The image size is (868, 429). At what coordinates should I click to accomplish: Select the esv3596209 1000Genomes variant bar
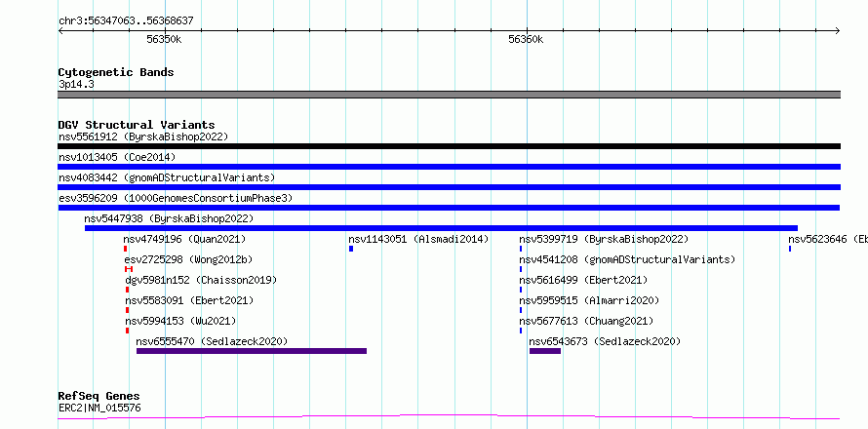click(449, 208)
